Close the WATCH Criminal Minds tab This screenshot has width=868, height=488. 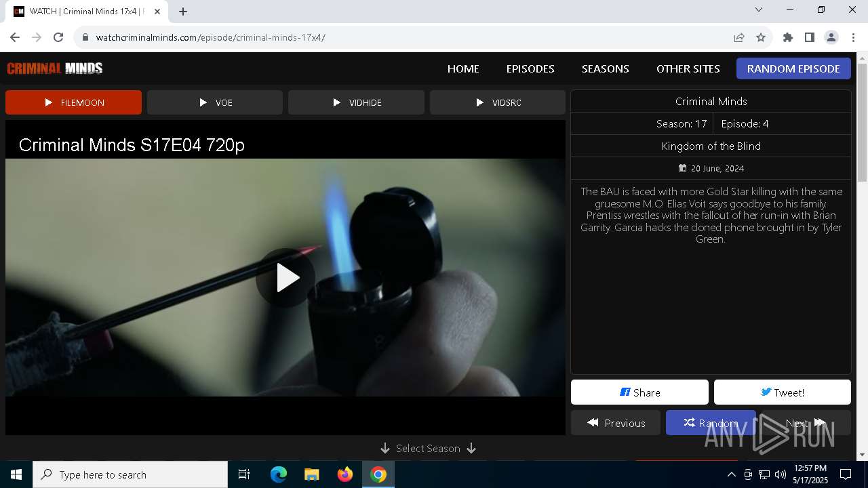[x=157, y=12]
